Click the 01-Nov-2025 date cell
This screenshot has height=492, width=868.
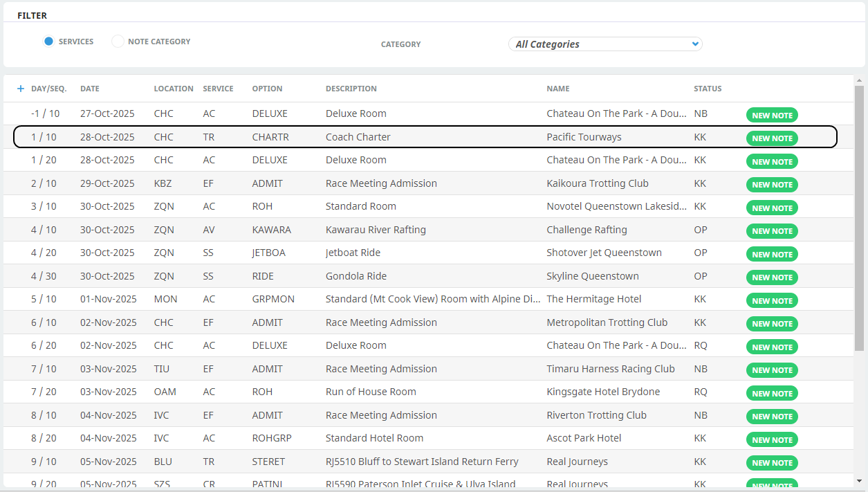tap(109, 299)
